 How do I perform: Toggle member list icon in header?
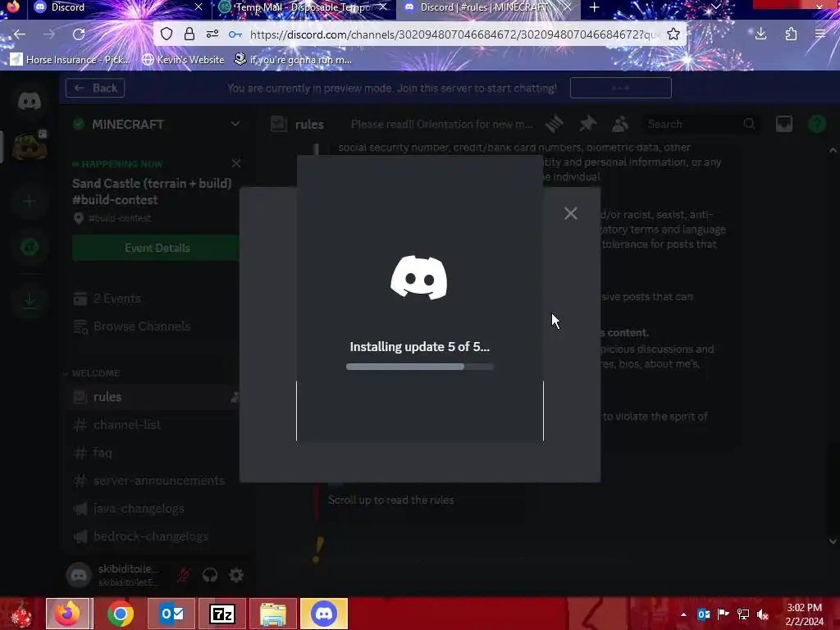coord(620,124)
